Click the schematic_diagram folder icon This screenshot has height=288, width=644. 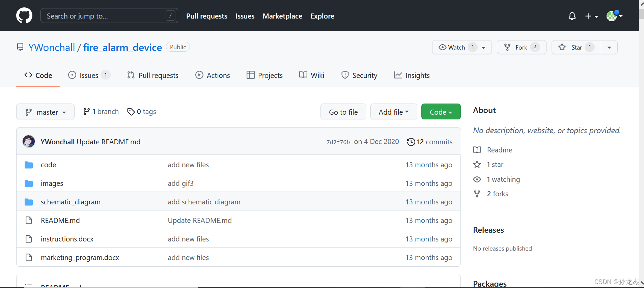pos(29,202)
